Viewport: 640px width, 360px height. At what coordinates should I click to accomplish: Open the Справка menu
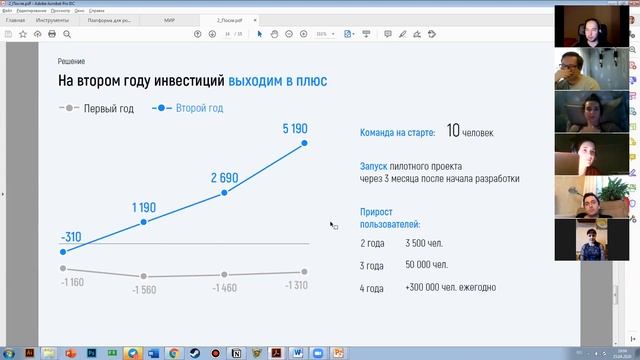click(97, 11)
